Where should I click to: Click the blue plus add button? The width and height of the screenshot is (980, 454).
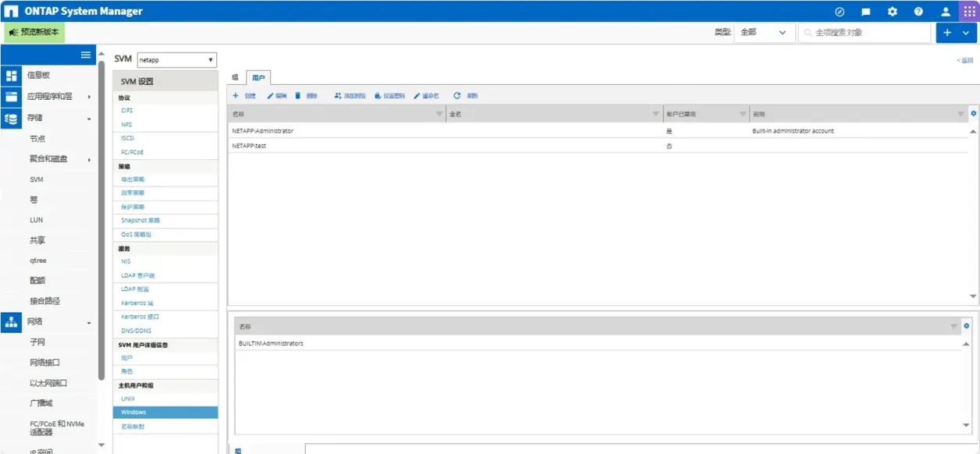tap(947, 33)
